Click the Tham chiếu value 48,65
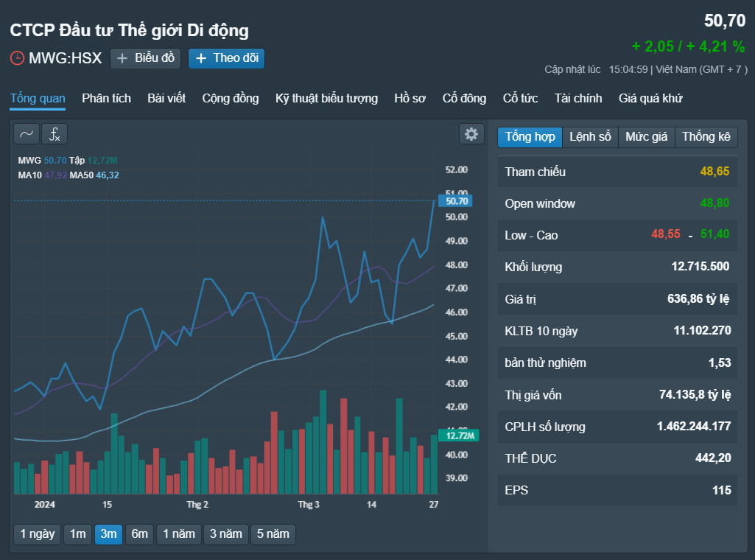Viewport: 755px width, 560px height. pos(714,172)
